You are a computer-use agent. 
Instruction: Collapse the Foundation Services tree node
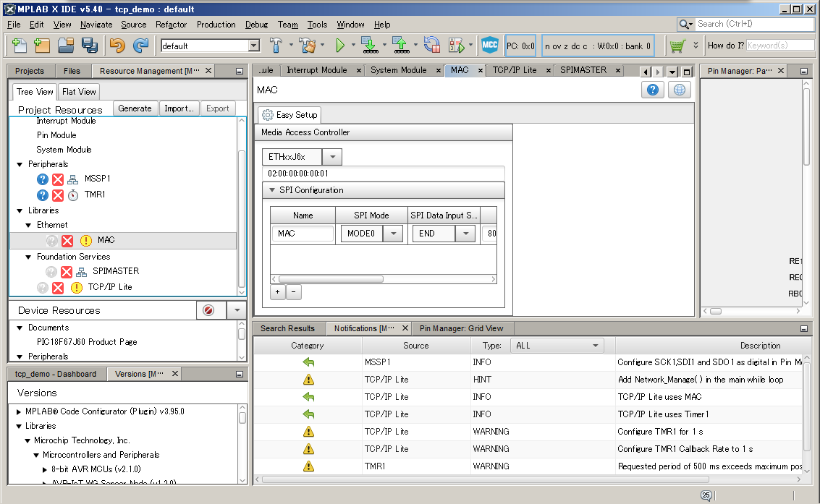(29, 257)
